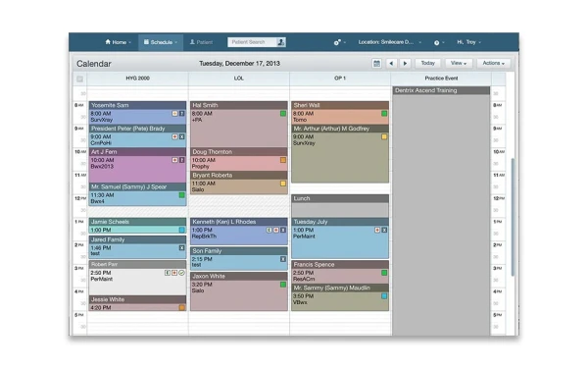Viewport: 588px width, 368px height.
Task: Click the blue status square on Jamie Scheels
Action: point(182,230)
